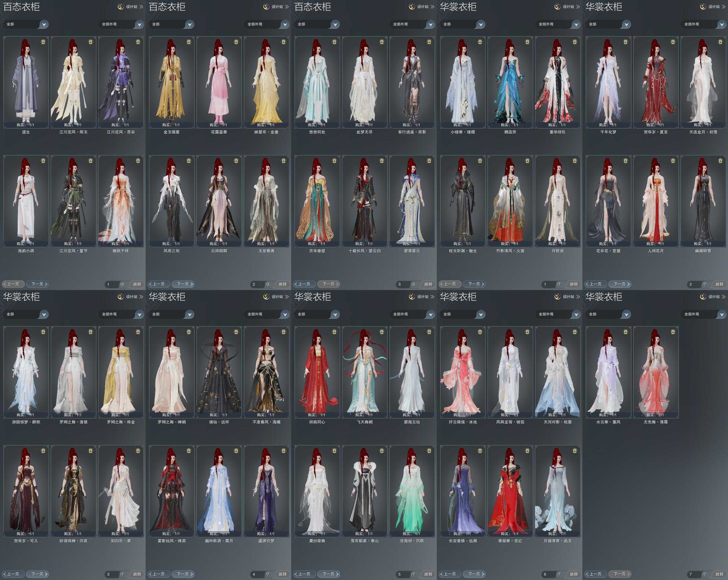The width and height of the screenshot is (728, 580).
Task: Click 上一页 button on the 7/7 page panel
Action: tap(595, 574)
